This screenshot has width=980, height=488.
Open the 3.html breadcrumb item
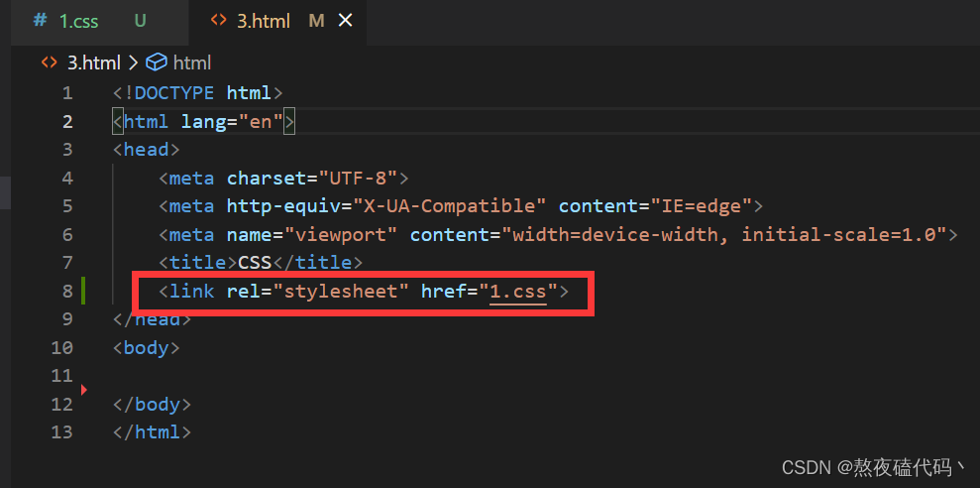pos(93,62)
